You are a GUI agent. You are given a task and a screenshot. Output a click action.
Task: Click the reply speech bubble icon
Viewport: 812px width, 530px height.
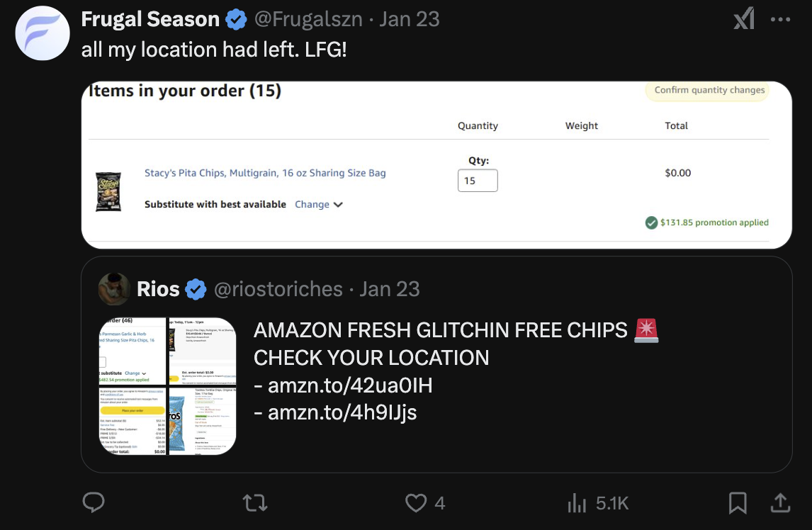coord(94,502)
